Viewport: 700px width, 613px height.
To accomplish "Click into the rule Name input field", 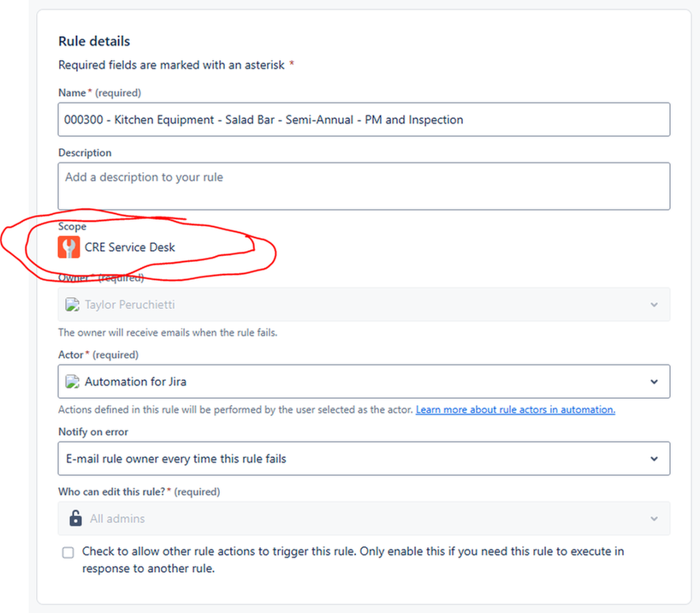I will (364, 120).
